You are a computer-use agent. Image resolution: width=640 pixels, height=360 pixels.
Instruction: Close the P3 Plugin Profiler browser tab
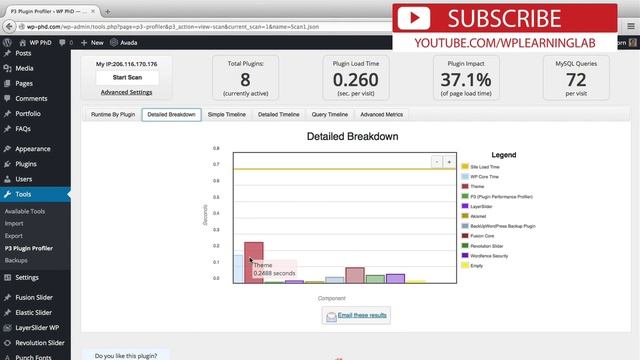point(93,11)
